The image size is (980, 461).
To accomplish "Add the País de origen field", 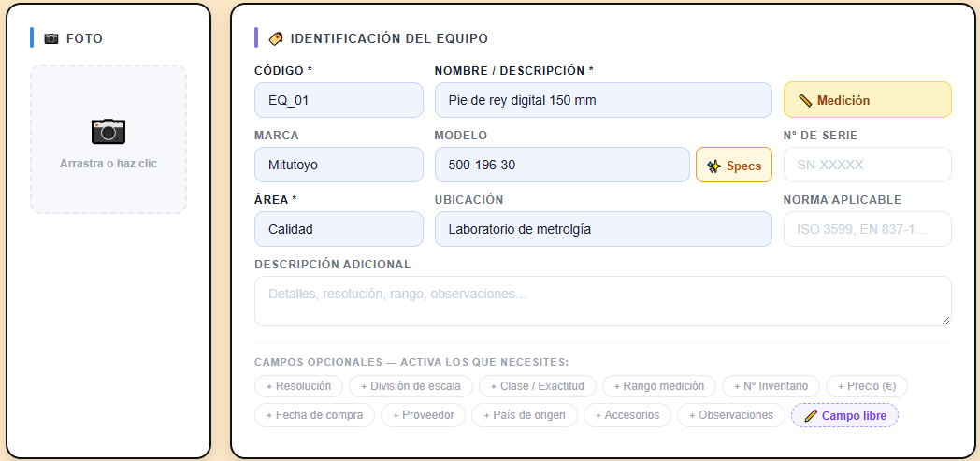I will point(525,415).
